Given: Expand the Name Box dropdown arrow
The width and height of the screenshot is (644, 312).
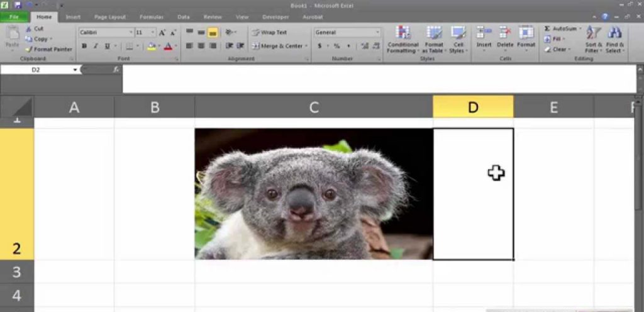Looking at the screenshot, I should pyautogui.click(x=75, y=70).
